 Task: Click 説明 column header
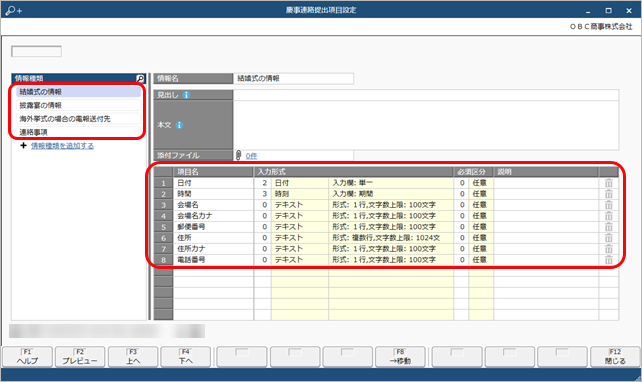tap(546, 172)
